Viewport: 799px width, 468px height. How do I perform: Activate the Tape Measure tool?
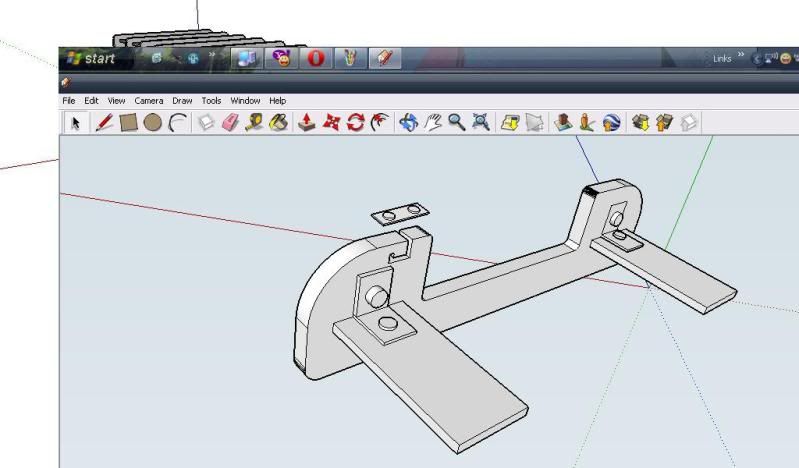pos(254,123)
